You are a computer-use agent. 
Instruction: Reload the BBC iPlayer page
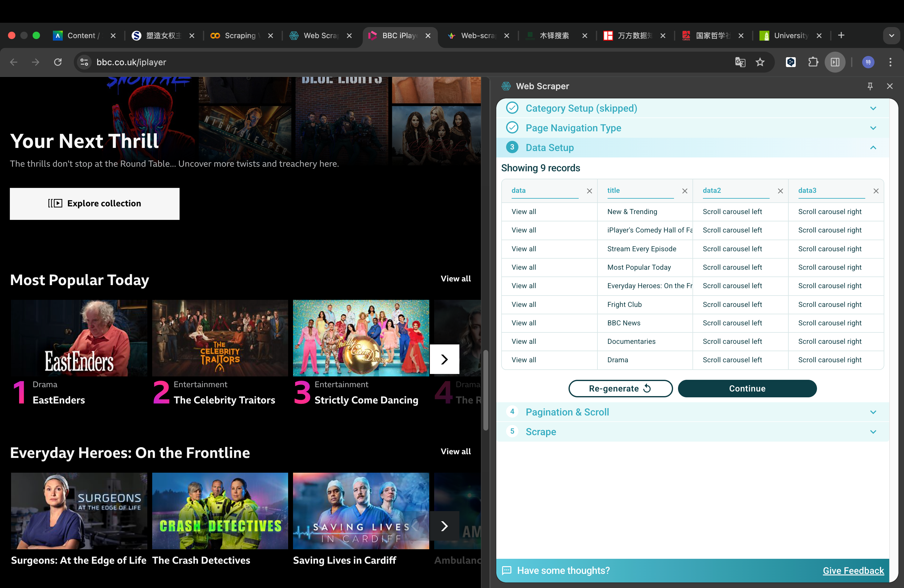coord(58,62)
